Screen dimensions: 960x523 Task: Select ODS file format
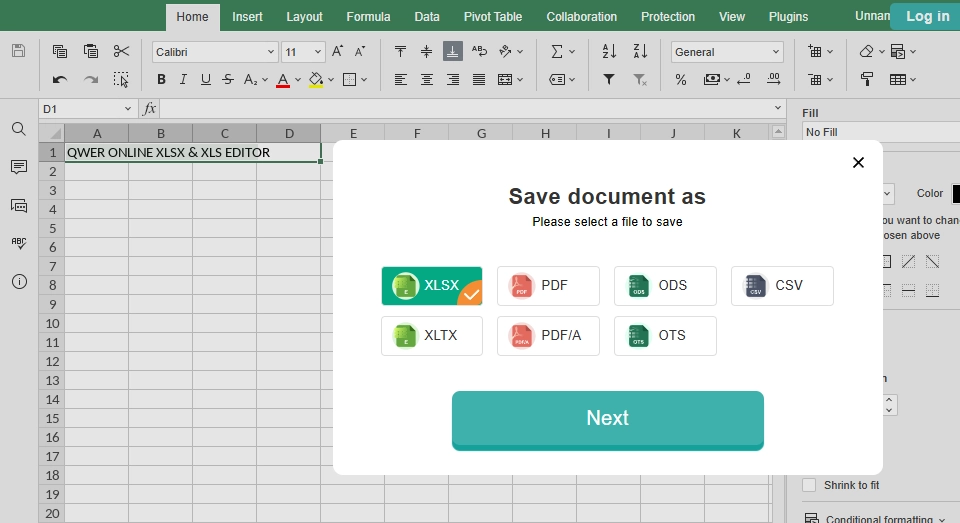[665, 285]
